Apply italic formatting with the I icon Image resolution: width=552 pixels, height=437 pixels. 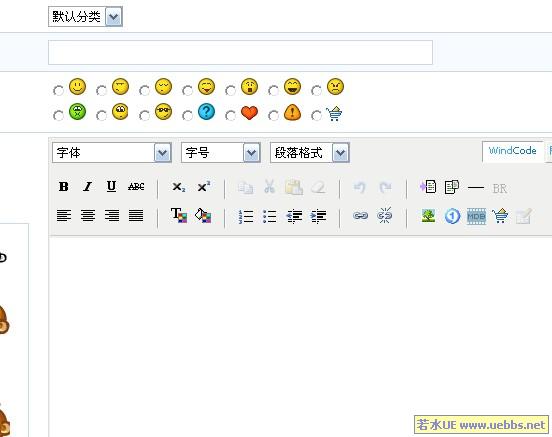coord(88,187)
